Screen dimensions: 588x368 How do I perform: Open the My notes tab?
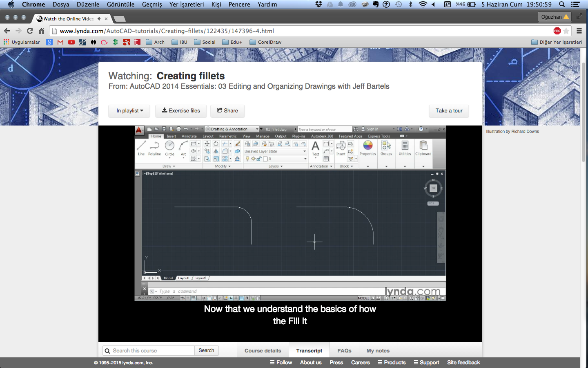pyautogui.click(x=378, y=350)
